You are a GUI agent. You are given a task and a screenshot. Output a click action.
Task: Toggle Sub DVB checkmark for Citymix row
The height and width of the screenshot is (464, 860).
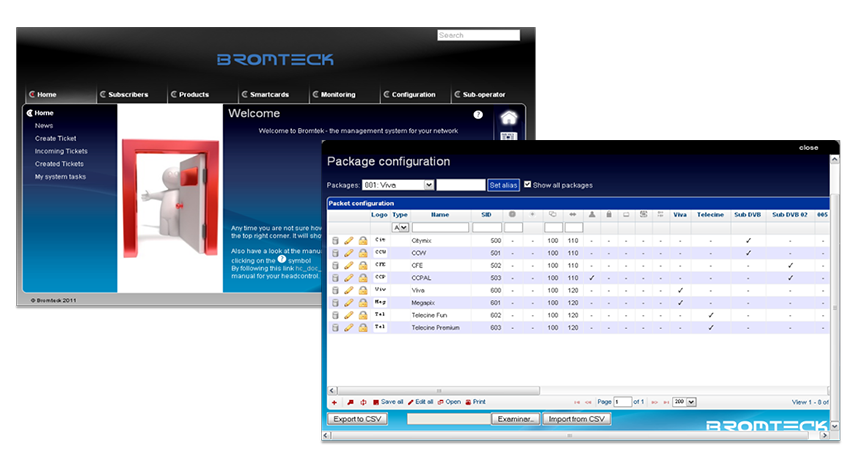click(x=748, y=241)
